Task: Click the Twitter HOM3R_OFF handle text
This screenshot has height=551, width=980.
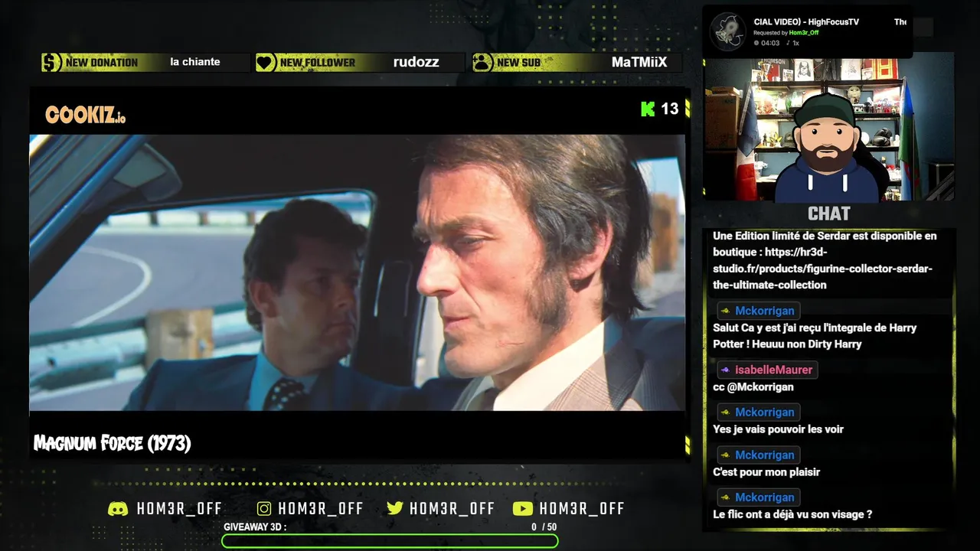Action: click(x=452, y=509)
